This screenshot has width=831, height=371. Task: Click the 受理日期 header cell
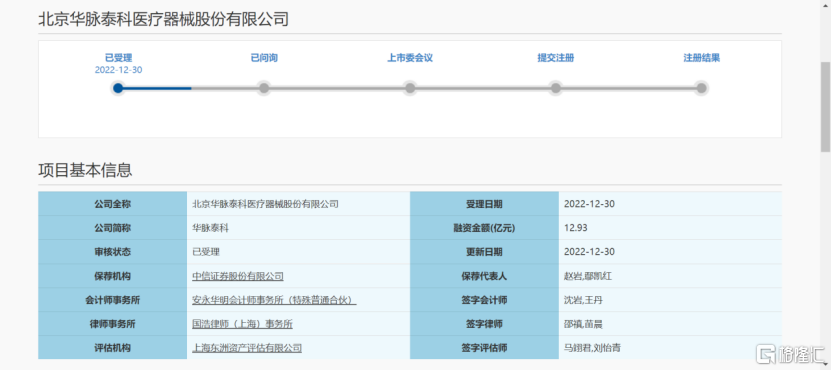tap(484, 204)
